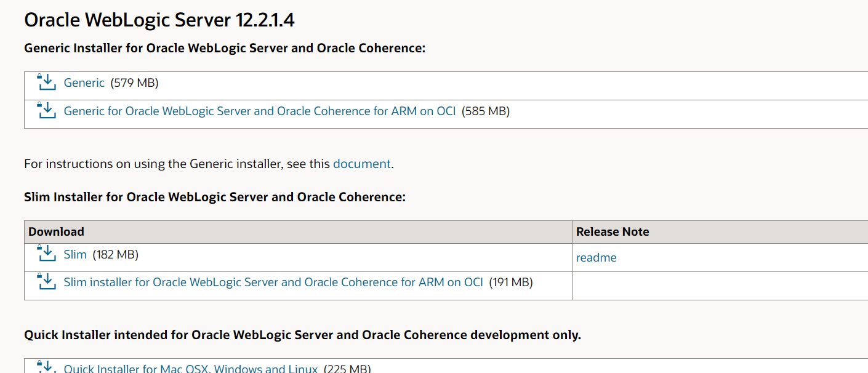Click the download icon beside Quick Installer
Screen dimensions: 868x373
[x=47, y=367]
